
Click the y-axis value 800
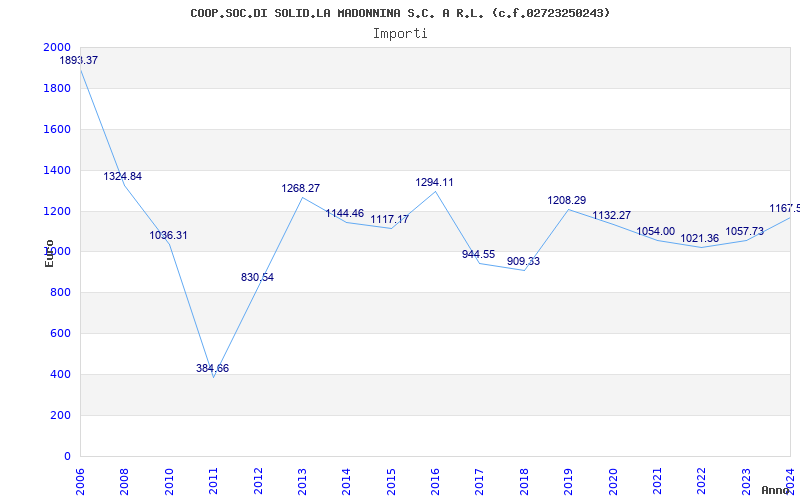61,293
